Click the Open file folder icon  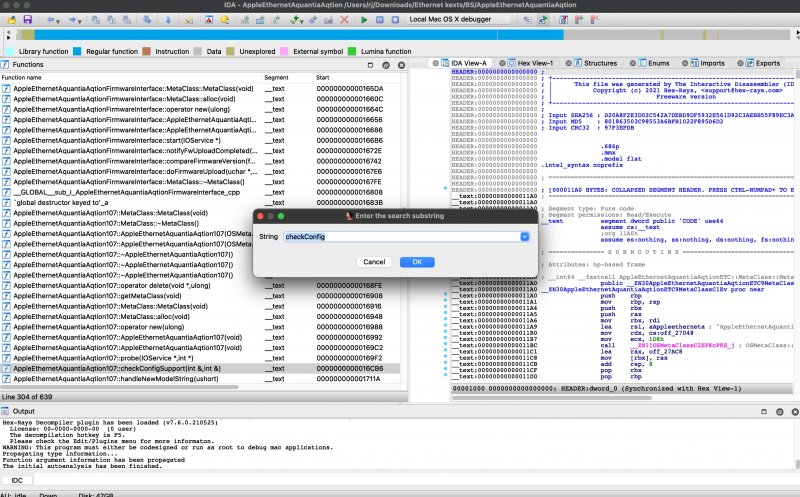click(x=9, y=19)
